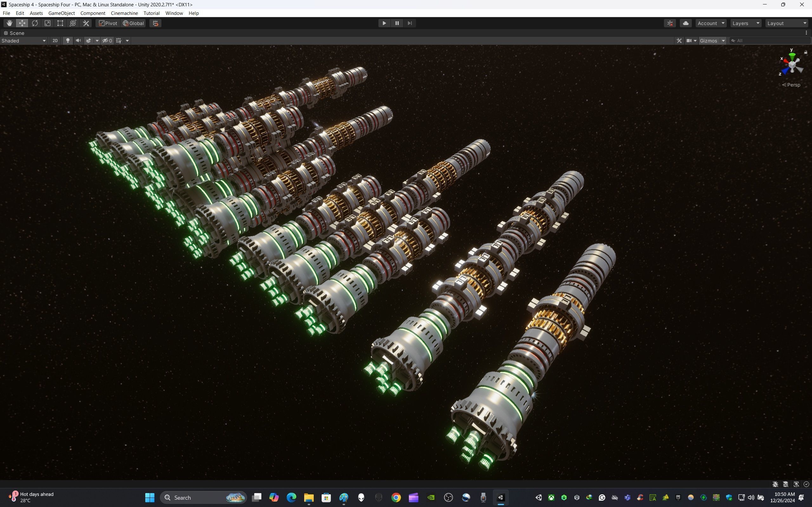Click the scene search field
This screenshot has height=507, width=812.
tap(771, 41)
